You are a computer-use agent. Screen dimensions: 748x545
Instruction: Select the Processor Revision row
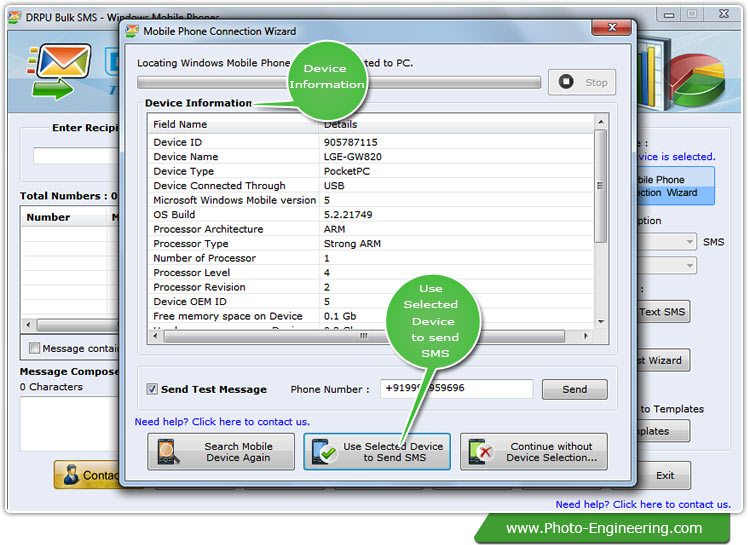371,287
